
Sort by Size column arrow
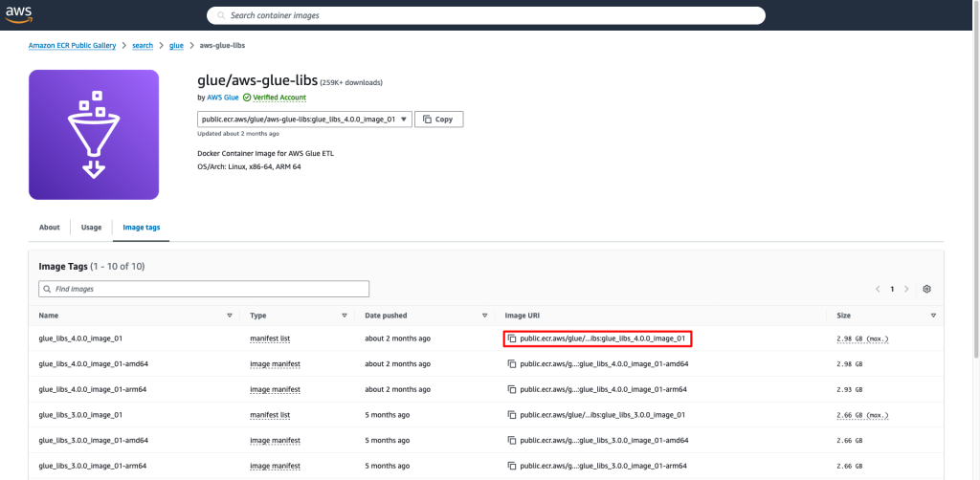point(933,316)
